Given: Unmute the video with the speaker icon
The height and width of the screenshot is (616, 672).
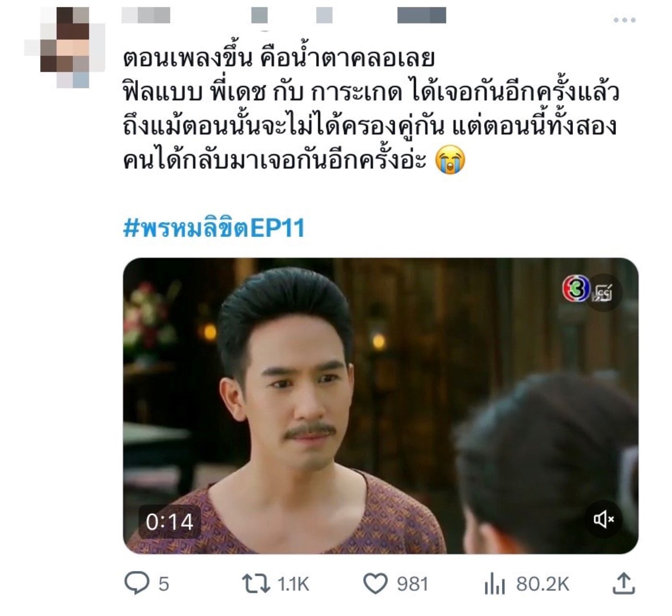Looking at the screenshot, I should coord(604,519).
